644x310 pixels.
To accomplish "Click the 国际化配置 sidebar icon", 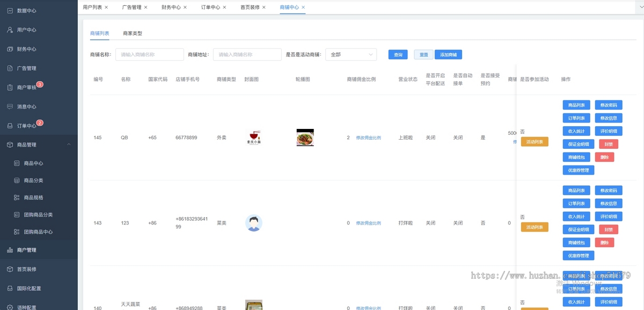I will [x=10, y=289].
